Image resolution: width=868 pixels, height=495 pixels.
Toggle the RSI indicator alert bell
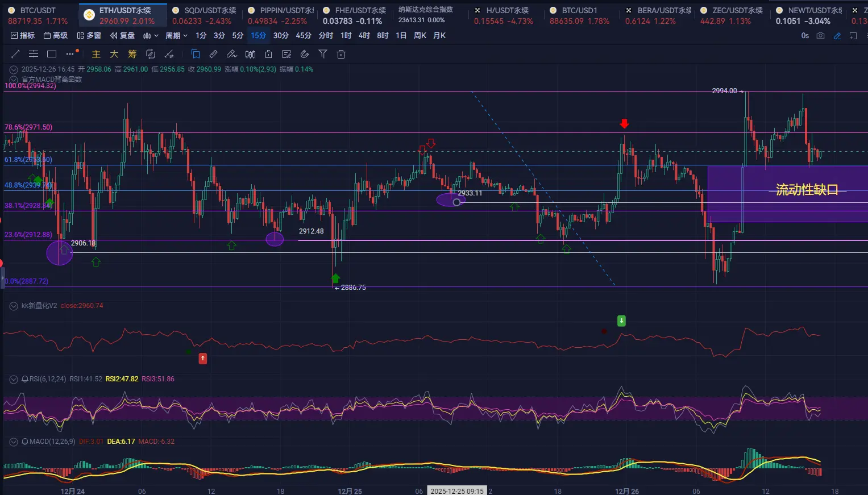25,379
